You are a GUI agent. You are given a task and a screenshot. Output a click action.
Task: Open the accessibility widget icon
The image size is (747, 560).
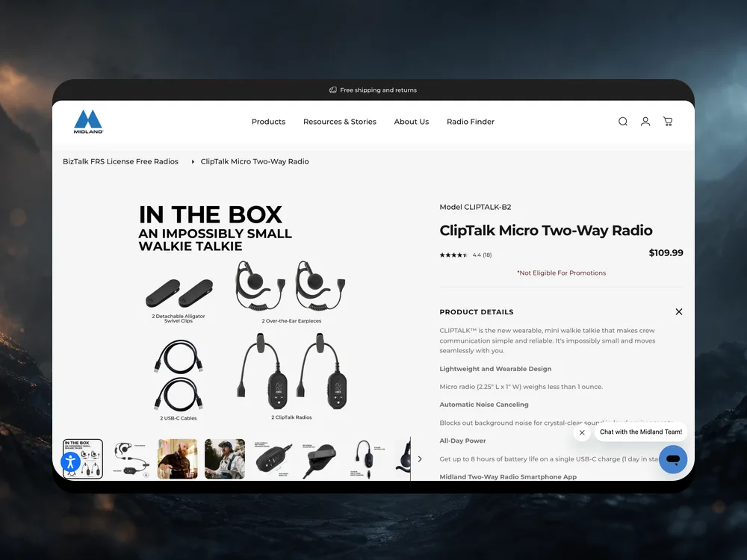tap(70, 462)
